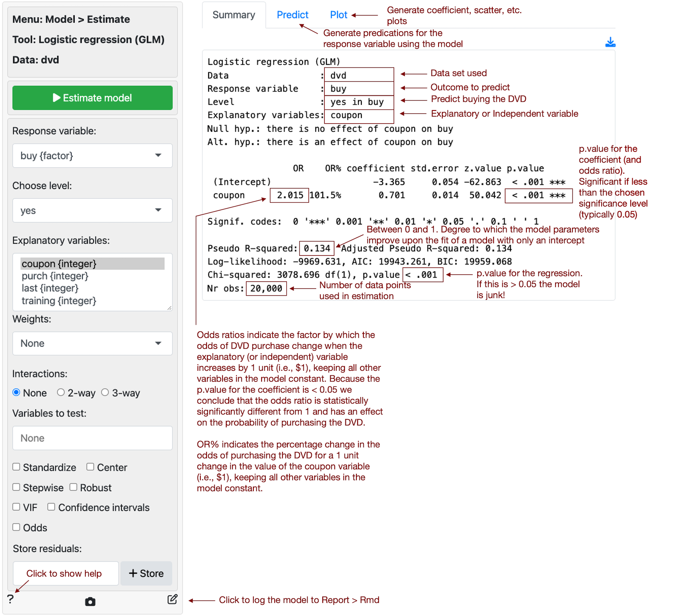Click the camera screenshot icon
The width and height of the screenshot is (673, 616).
pos(90,602)
